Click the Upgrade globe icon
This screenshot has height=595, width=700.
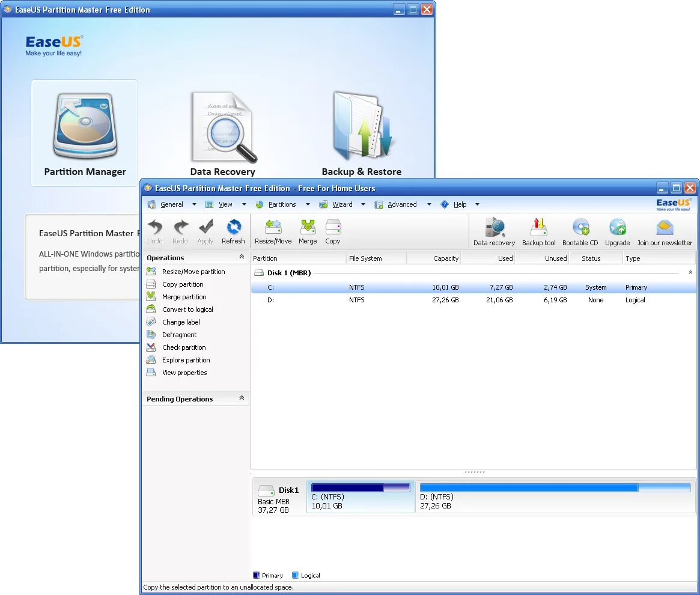coord(618,228)
